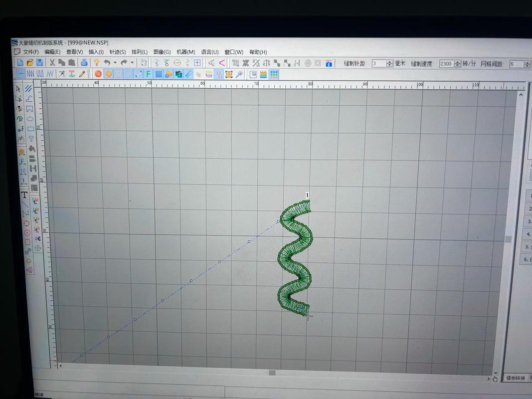Image resolution: width=532 pixels, height=399 pixels.
Task: Toggle the solid orange circle view button
Action: click(98, 74)
